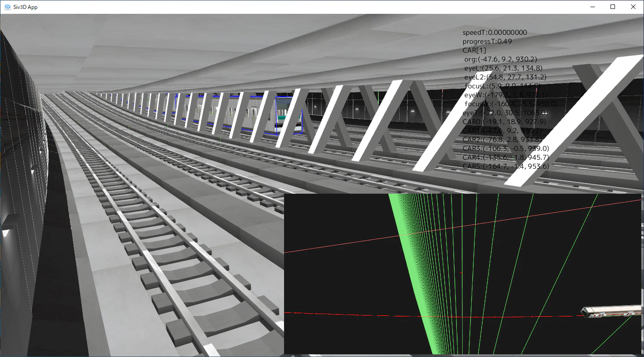Close the Siv3D App window
644x357 pixels.
(x=633, y=7)
